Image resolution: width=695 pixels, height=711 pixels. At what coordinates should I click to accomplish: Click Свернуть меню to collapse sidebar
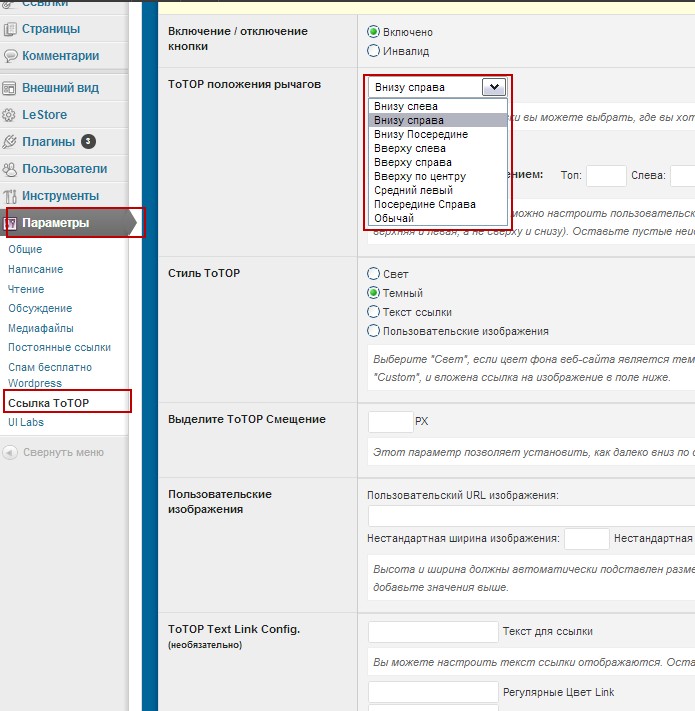coord(63,453)
